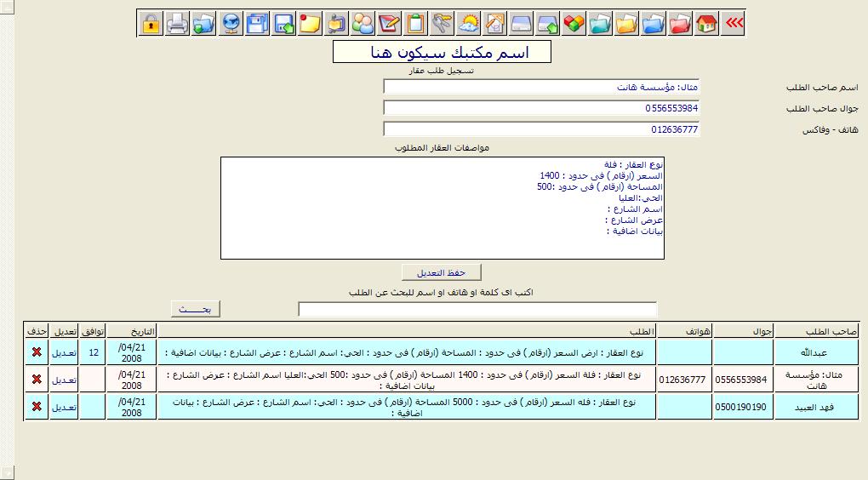Click the mobile number 0556553984 table cell
This screenshot has height=480, width=868.
pyautogui.click(x=743, y=380)
